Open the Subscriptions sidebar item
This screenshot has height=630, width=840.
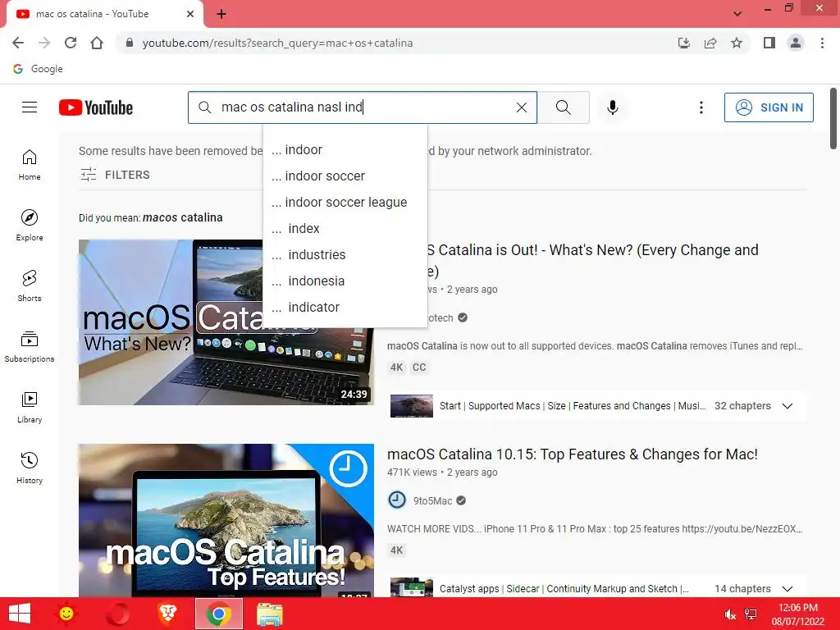pos(30,347)
